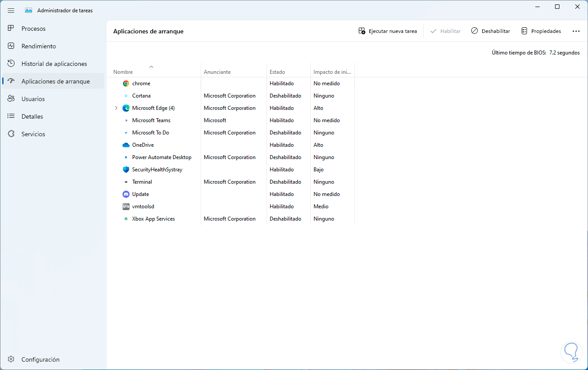
Task: Sort by the Nombre column header
Action: [123, 72]
